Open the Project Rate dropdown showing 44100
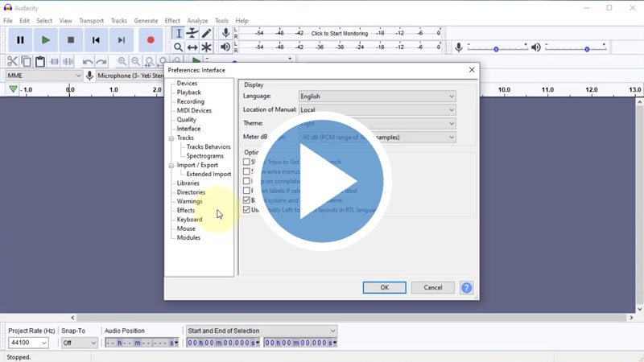 point(28,343)
